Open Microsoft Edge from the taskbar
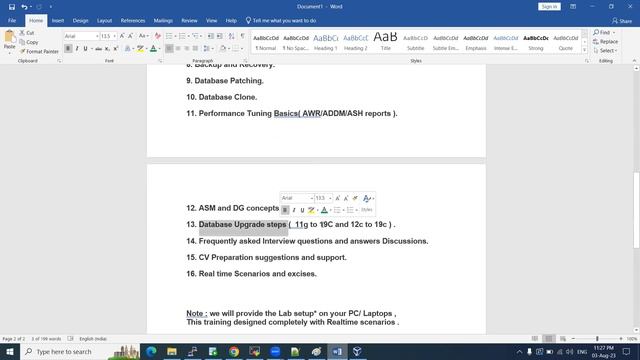 click(151, 351)
